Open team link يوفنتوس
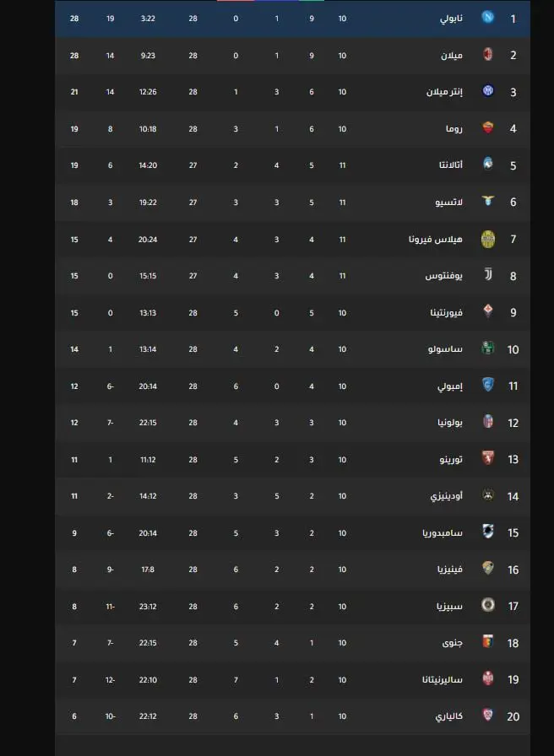Viewport: 554px width, 756px height. [444, 276]
